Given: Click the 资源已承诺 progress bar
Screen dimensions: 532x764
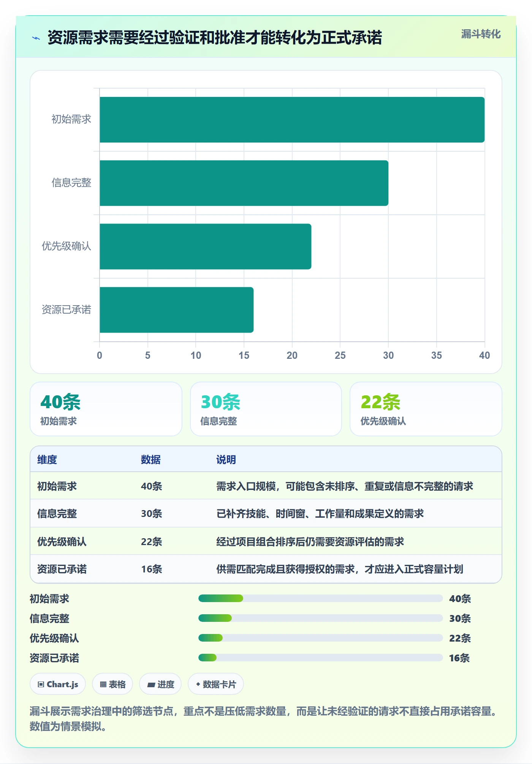Looking at the screenshot, I should coord(321,658).
